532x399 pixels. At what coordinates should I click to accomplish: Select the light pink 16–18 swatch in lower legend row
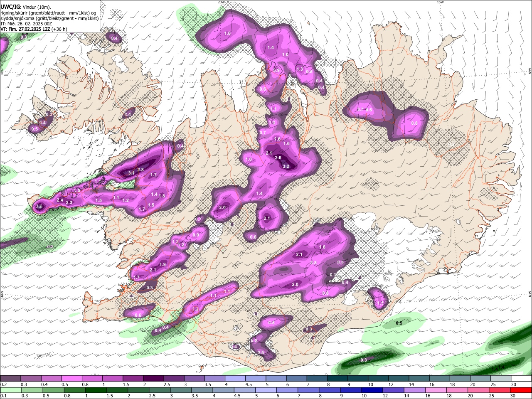(436, 390)
